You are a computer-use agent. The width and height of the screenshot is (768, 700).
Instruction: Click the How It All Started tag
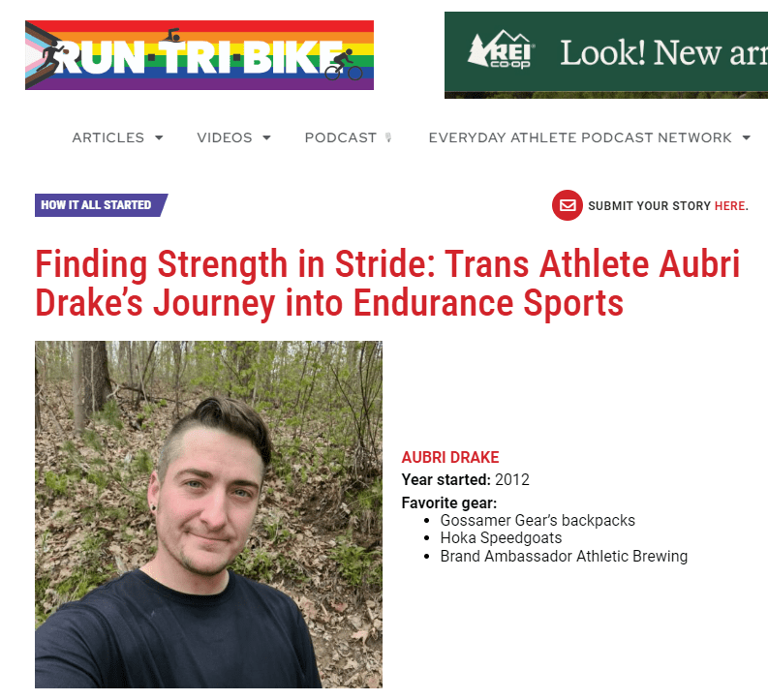(99, 205)
